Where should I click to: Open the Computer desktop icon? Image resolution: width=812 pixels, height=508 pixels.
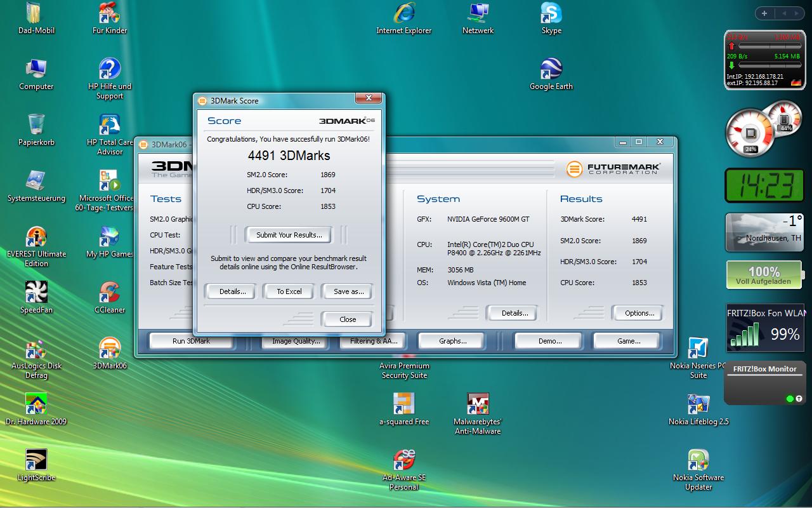click(x=36, y=75)
